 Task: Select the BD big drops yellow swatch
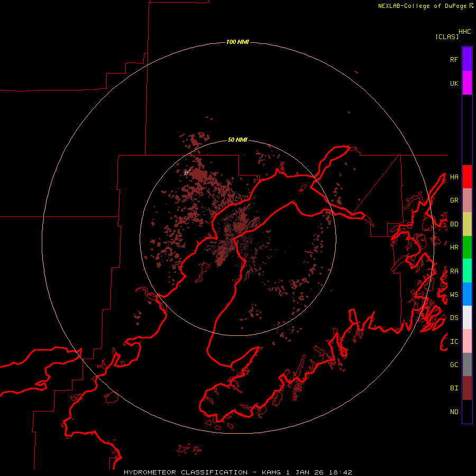pos(467,224)
